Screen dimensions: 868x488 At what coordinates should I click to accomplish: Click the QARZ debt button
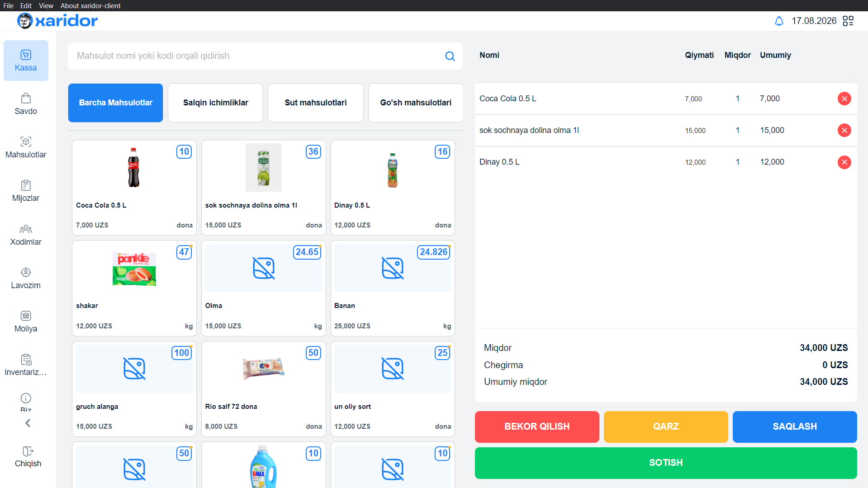point(666,426)
